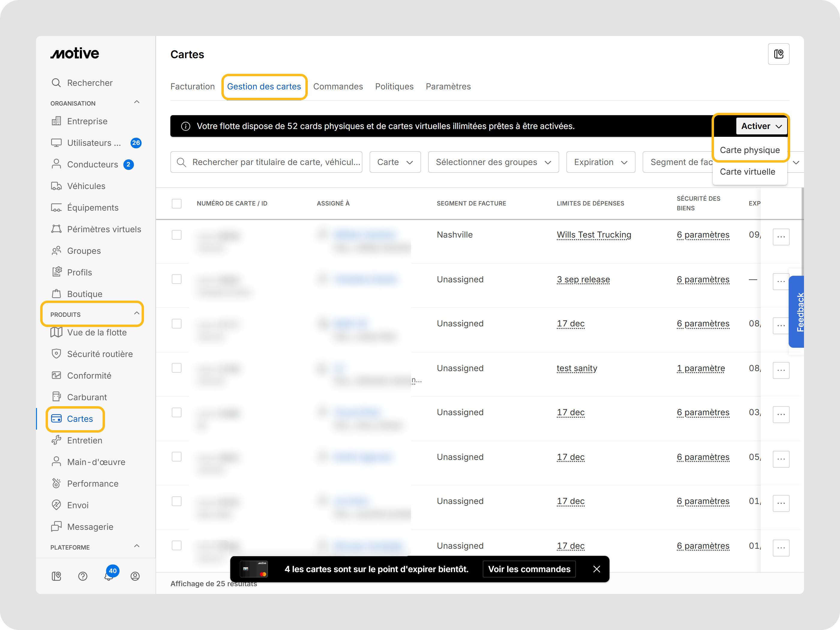Image resolution: width=840 pixels, height=630 pixels.
Task: Open Cartes in the sidebar
Action: tap(72, 419)
